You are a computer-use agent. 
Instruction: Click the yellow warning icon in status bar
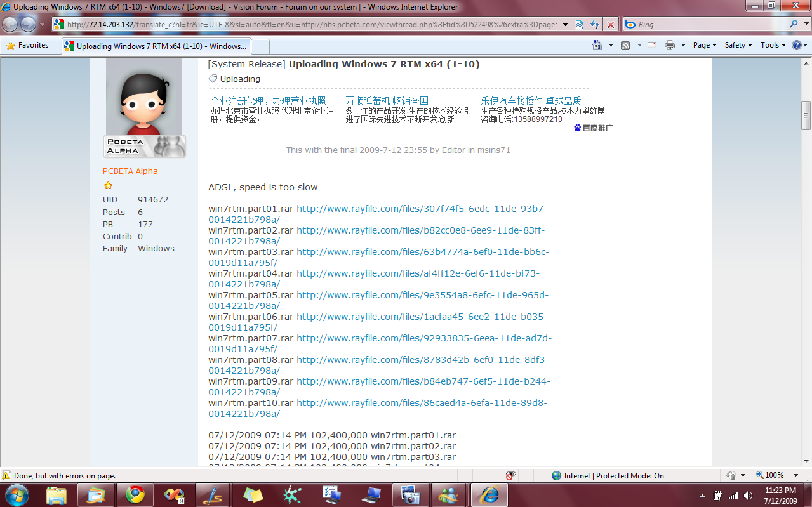click(x=6, y=475)
